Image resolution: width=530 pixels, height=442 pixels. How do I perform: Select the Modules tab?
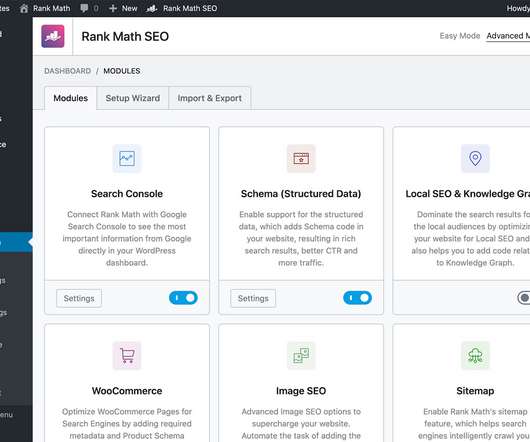coord(71,98)
